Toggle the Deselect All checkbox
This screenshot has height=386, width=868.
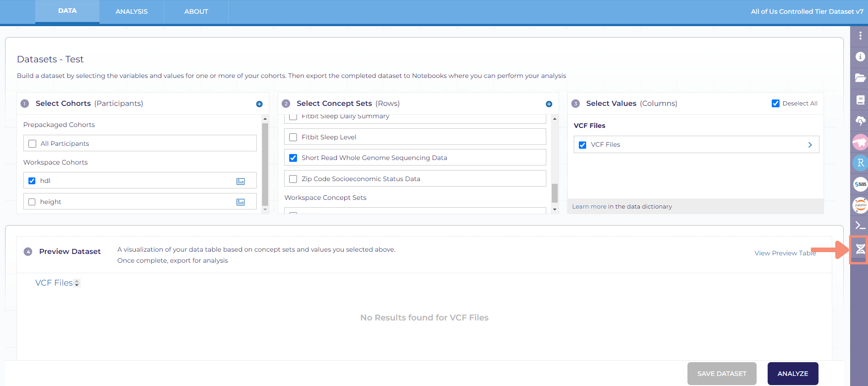coord(775,103)
